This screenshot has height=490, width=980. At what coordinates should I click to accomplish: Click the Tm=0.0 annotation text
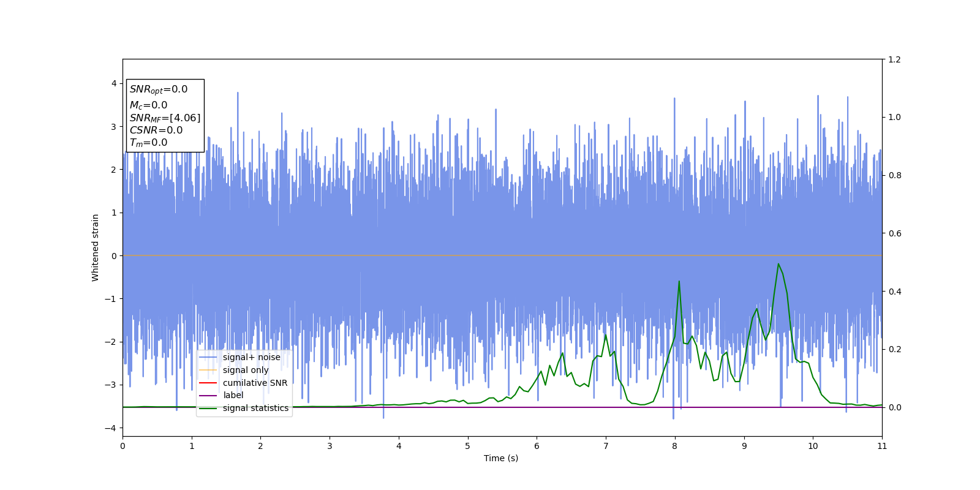(148, 143)
